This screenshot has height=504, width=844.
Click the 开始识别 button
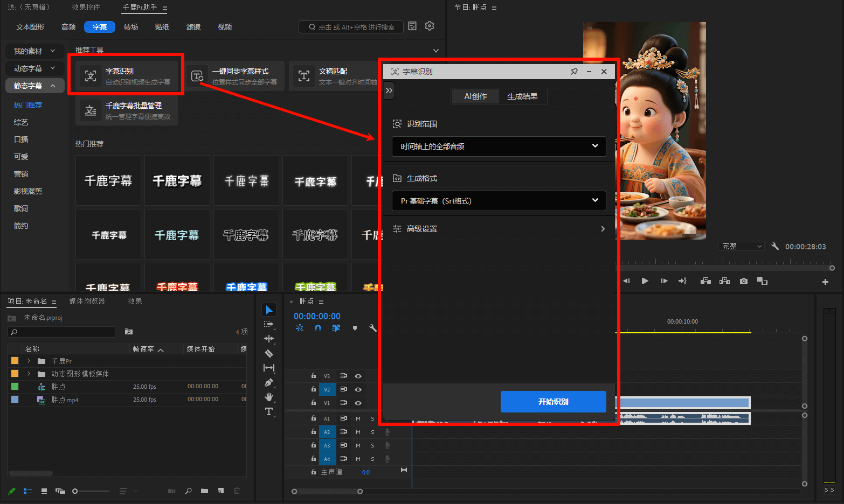(553, 402)
